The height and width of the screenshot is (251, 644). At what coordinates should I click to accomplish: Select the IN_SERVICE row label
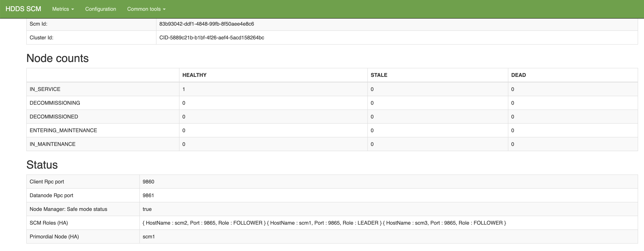click(x=45, y=89)
